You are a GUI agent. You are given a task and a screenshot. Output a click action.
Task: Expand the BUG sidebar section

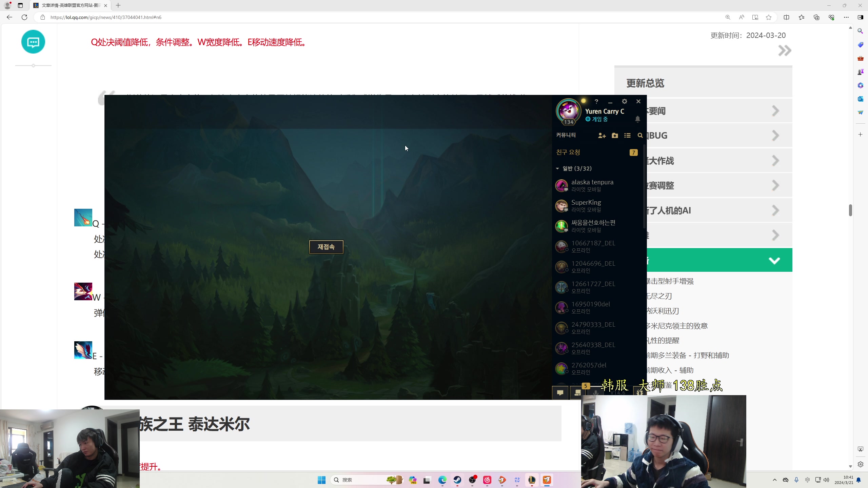[775, 136]
